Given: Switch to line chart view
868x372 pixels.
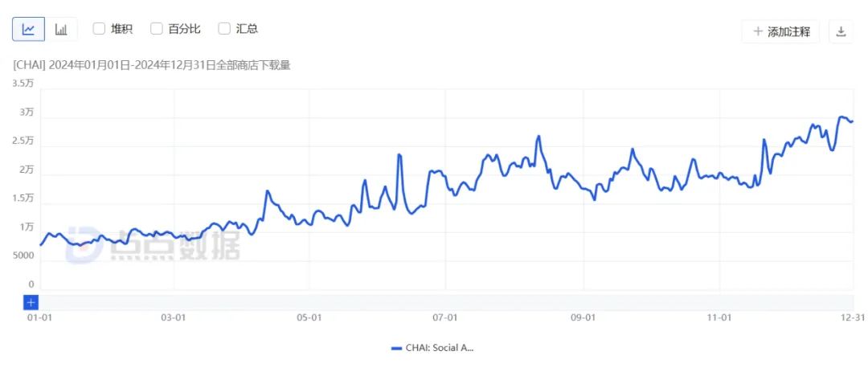Looking at the screenshot, I should pyautogui.click(x=28, y=30).
